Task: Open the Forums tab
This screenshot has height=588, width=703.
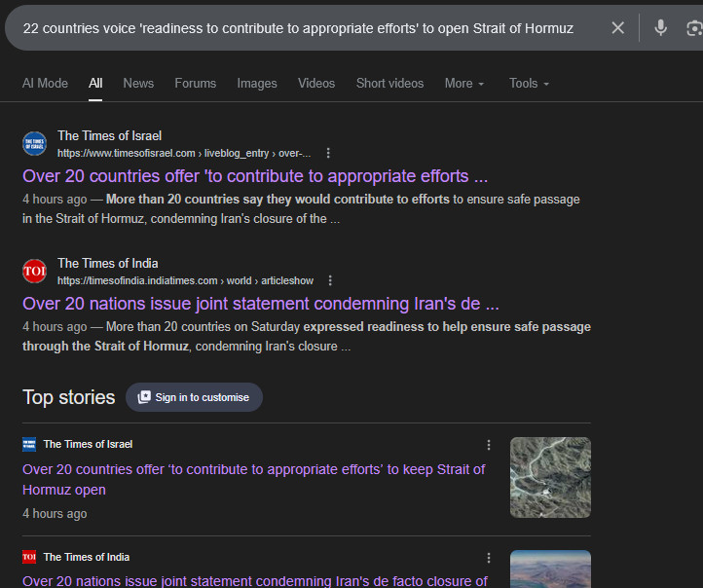Action: pos(196,84)
